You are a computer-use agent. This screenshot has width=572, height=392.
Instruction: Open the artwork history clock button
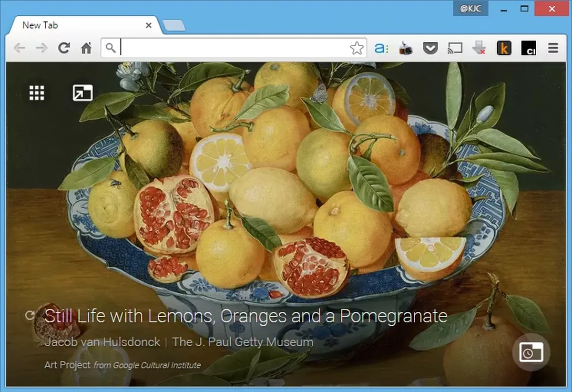coord(531,352)
